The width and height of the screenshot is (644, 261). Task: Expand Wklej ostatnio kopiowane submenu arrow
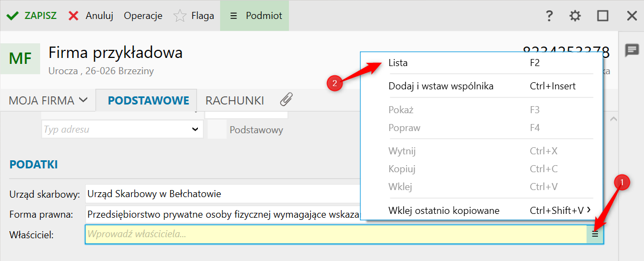point(589,210)
